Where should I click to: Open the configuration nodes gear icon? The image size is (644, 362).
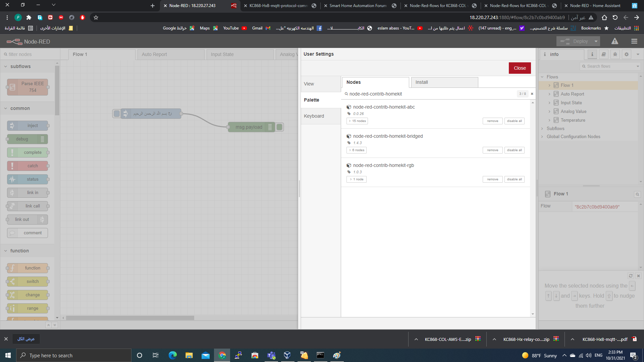(626, 54)
